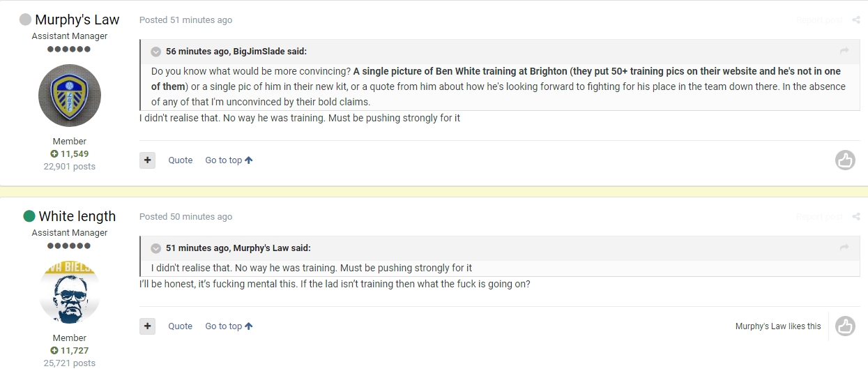Image resolution: width=868 pixels, height=378 pixels.
Task: Like White length's post with thumbs-up icon
Action: 845,326
